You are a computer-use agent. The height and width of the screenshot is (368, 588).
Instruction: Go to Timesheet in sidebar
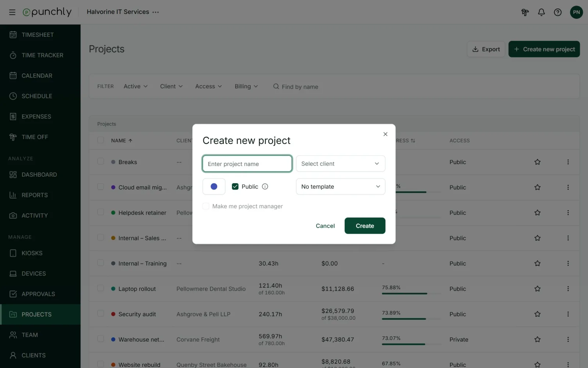(x=40, y=35)
